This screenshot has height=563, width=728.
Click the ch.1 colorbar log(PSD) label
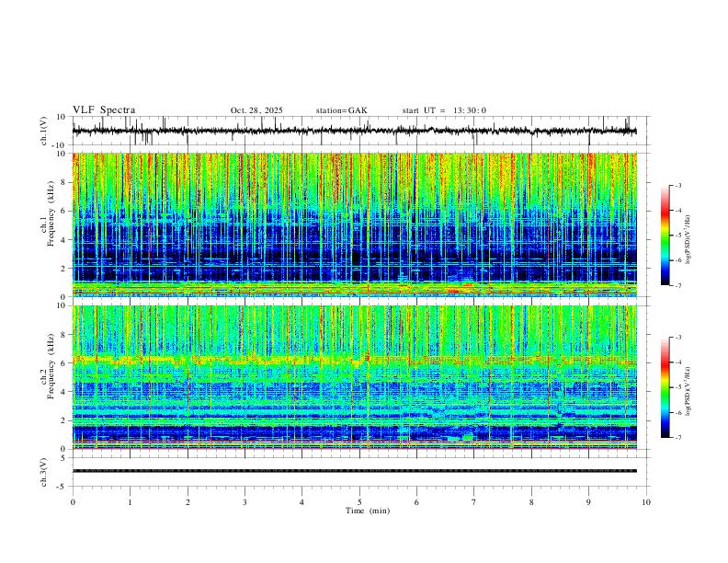click(688, 239)
